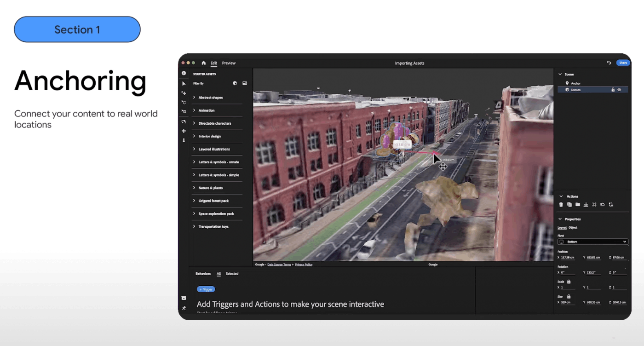
Task: Filter assets by image icon
Action: (x=244, y=83)
